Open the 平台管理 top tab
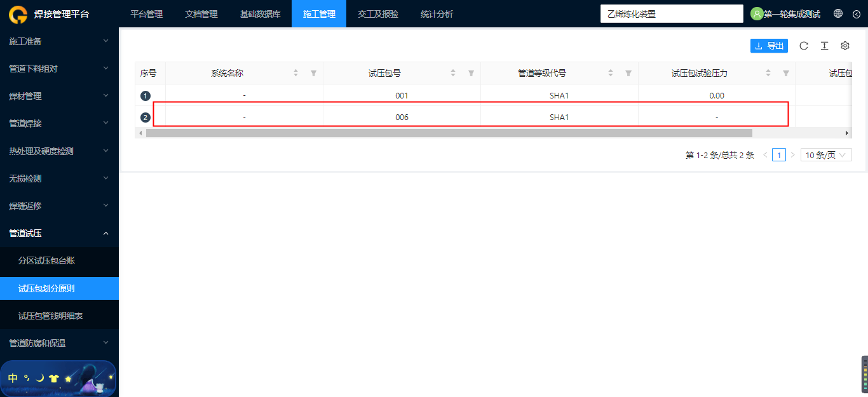 (146, 14)
